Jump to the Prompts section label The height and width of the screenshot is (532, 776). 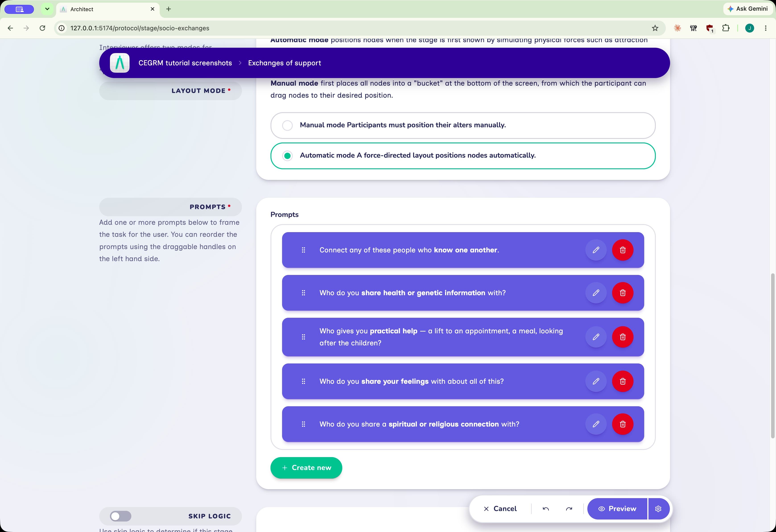(x=170, y=207)
